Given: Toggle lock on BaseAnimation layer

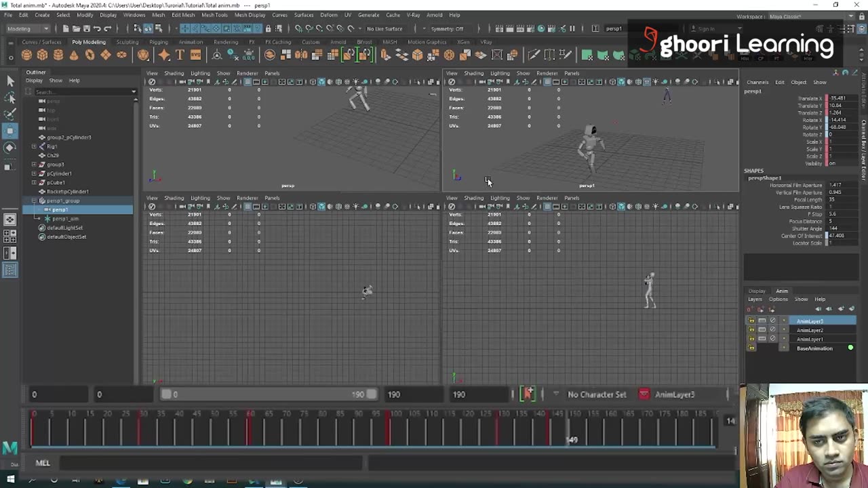Looking at the screenshot, I should point(751,348).
